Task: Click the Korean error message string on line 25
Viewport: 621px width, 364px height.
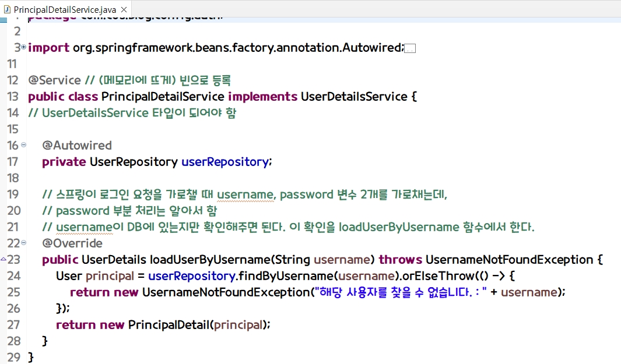Action: click(x=401, y=292)
